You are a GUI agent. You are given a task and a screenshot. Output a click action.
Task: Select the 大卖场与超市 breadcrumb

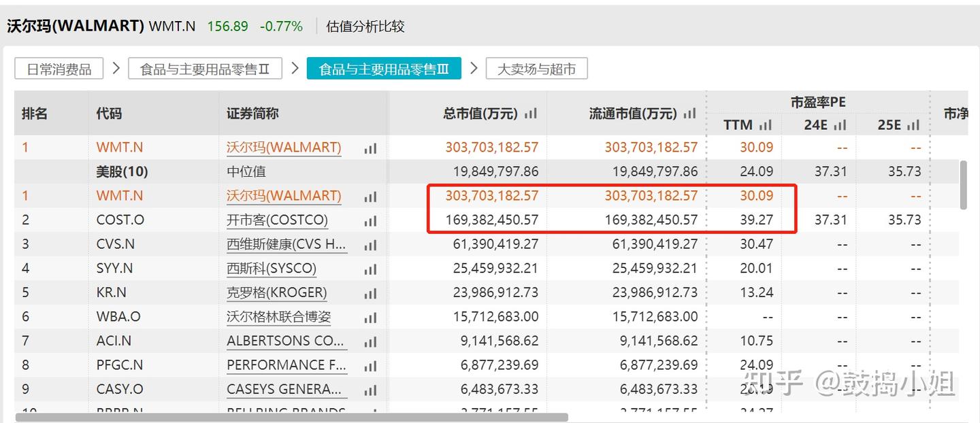point(536,69)
